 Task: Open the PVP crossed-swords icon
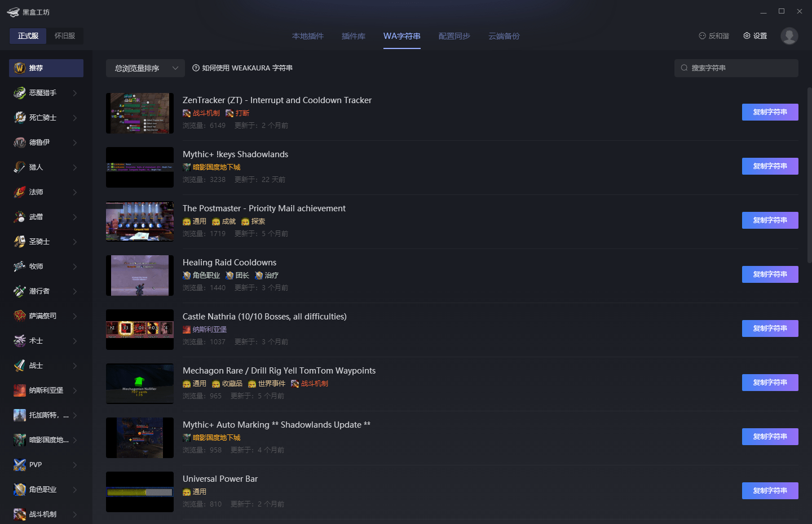(x=20, y=465)
